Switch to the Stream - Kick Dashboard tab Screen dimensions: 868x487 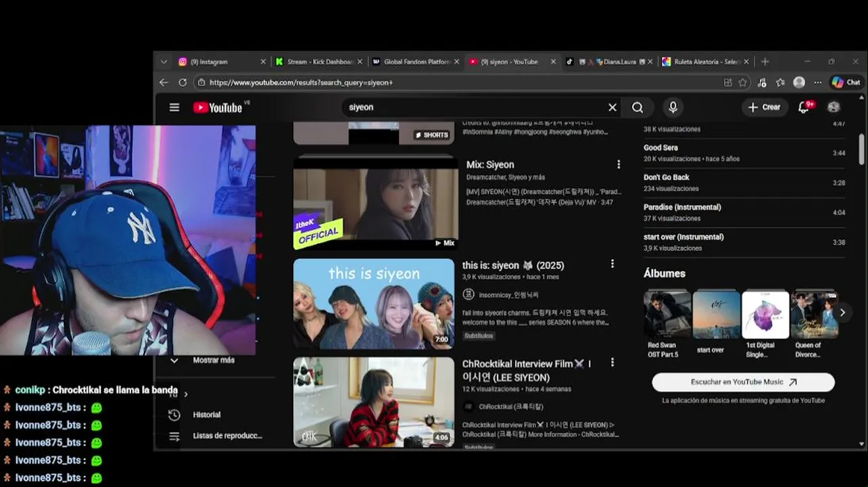[x=318, y=62]
